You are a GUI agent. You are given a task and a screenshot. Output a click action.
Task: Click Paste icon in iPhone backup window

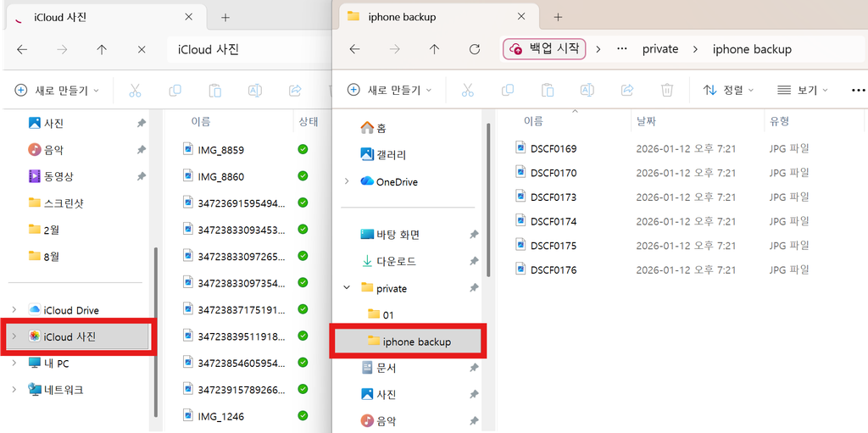[548, 91]
